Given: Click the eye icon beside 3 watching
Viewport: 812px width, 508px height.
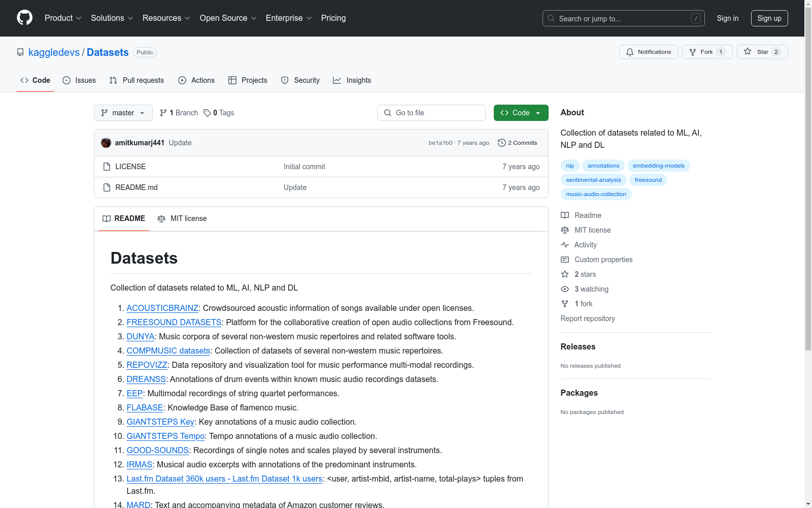Looking at the screenshot, I should 565,289.
